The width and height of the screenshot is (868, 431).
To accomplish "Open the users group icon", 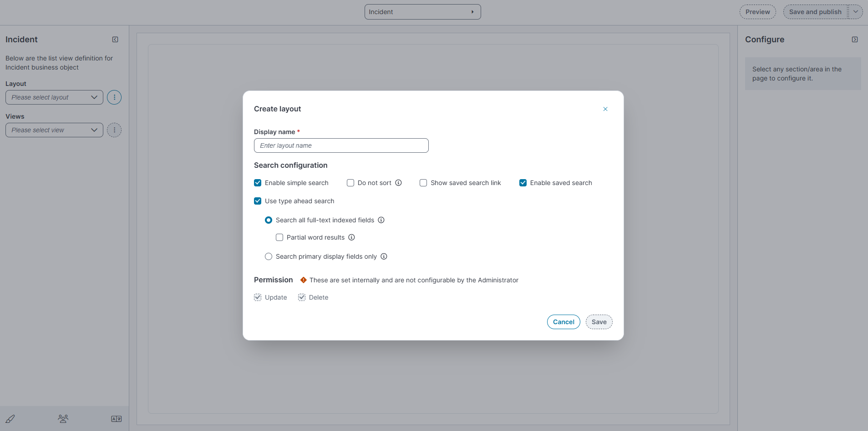I will point(63,419).
